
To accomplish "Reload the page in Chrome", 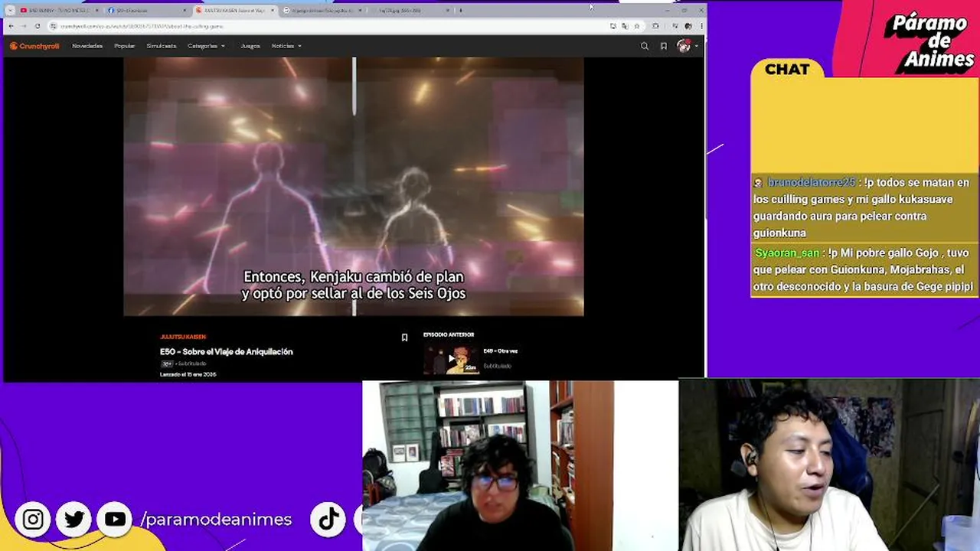I will point(38,26).
